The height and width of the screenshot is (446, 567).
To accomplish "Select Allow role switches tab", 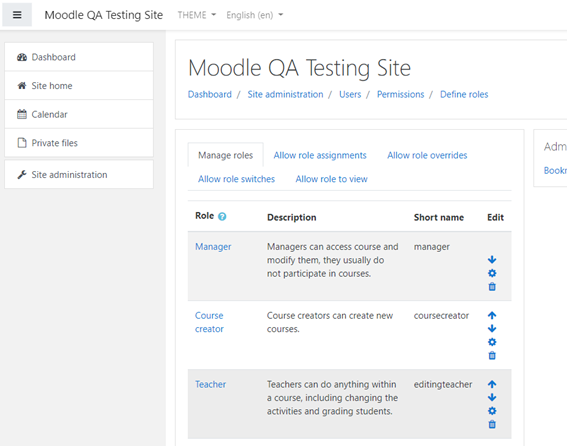I will [x=236, y=179].
